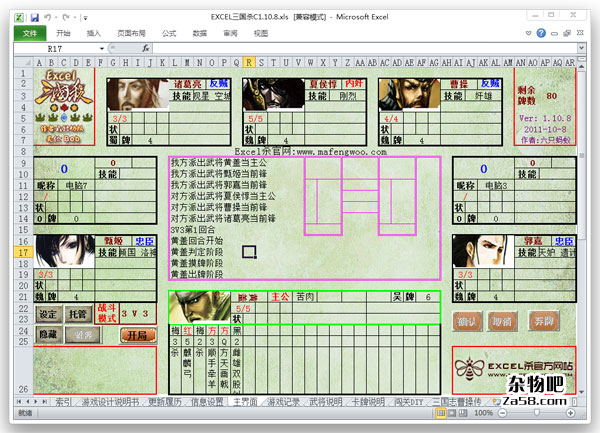Click the 弃牌 discard button

[544, 321]
